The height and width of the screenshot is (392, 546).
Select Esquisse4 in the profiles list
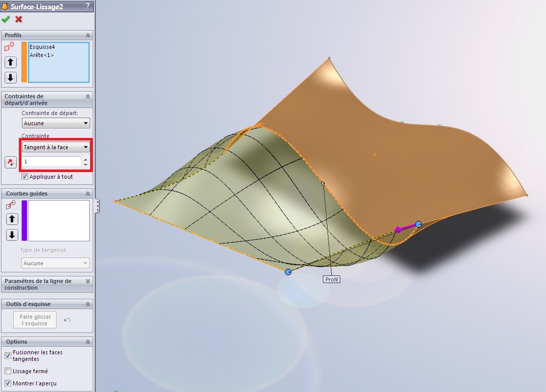coord(42,47)
